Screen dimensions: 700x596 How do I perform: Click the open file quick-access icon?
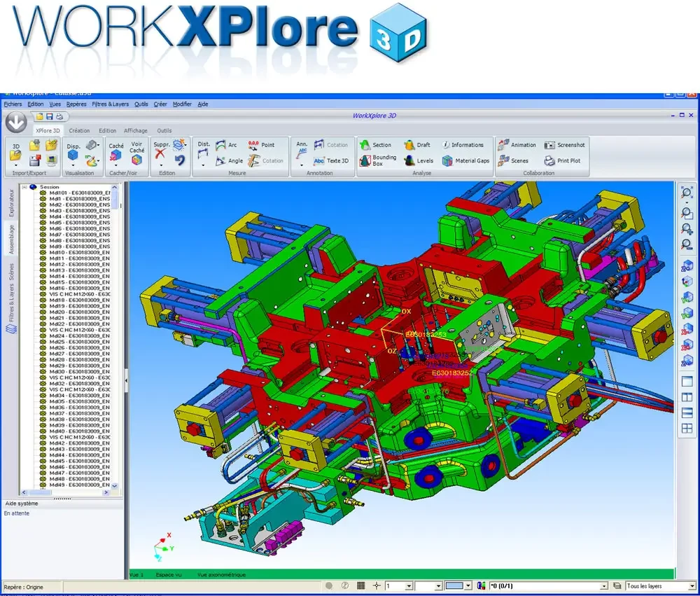[x=40, y=116]
